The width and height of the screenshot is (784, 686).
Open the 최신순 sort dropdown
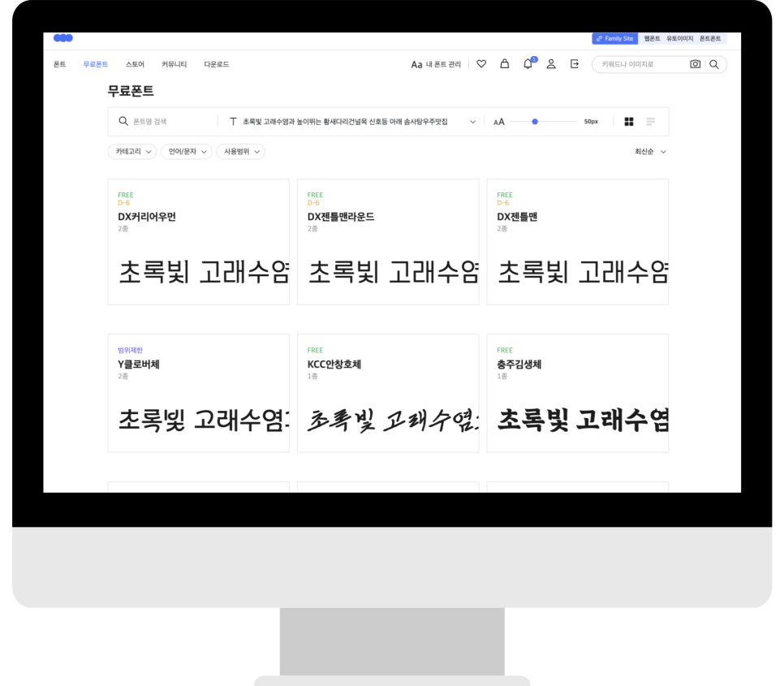650,152
